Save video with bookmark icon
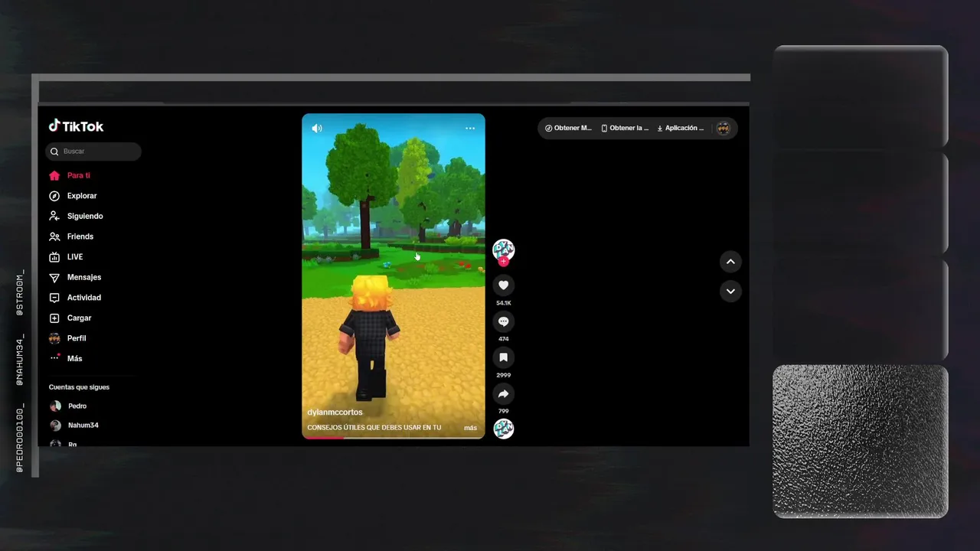The height and width of the screenshot is (551, 980). coord(503,357)
